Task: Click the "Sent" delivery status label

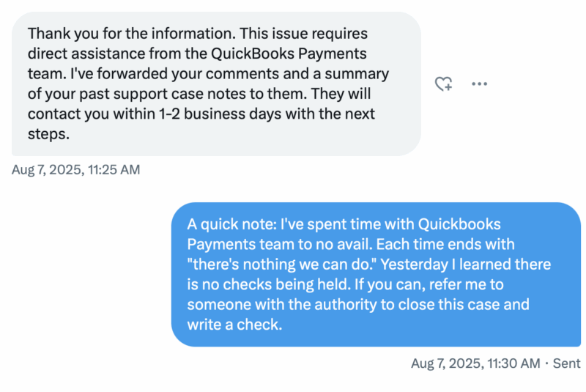Action: click(x=566, y=363)
